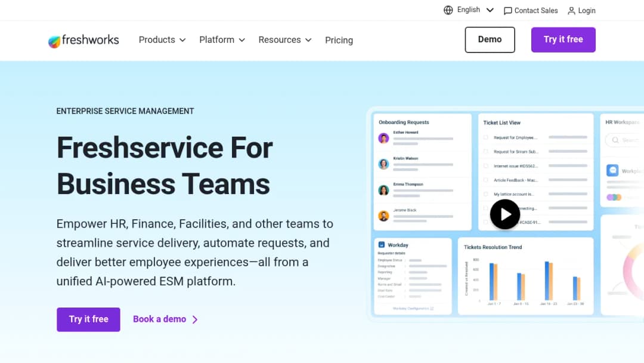Click the Login user icon
The height and width of the screenshot is (363, 644).
point(571,11)
